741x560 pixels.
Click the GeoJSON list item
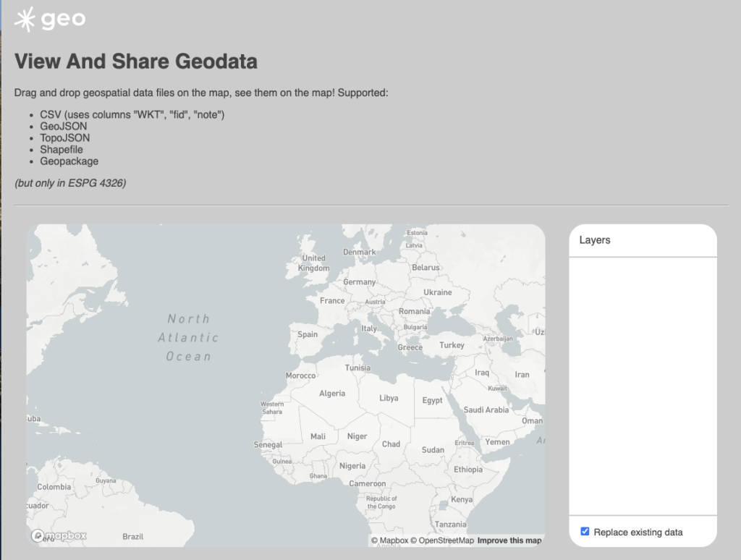62,126
